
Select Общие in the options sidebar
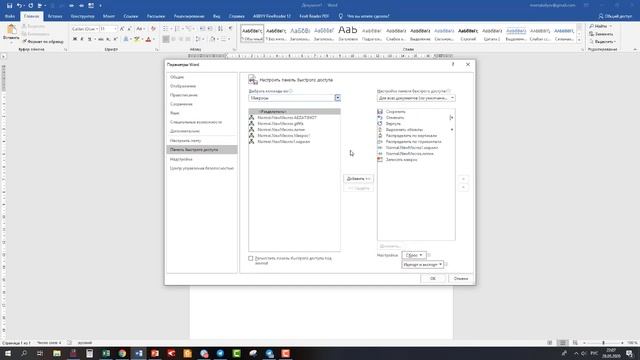202,77
